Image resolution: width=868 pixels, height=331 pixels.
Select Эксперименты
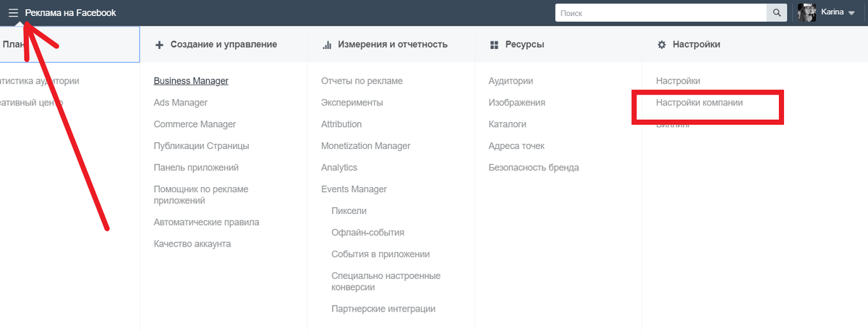click(352, 103)
